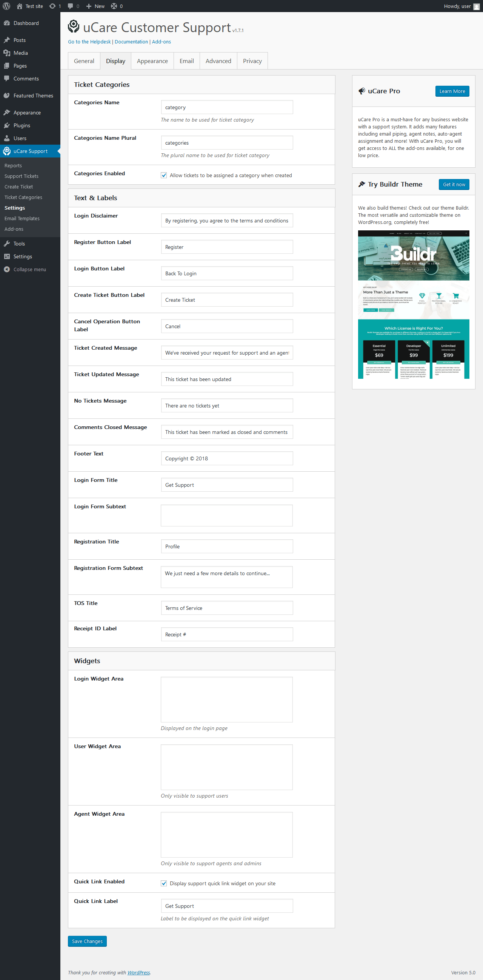Focus the Footer Text input field
The image size is (483, 980).
click(227, 458)
